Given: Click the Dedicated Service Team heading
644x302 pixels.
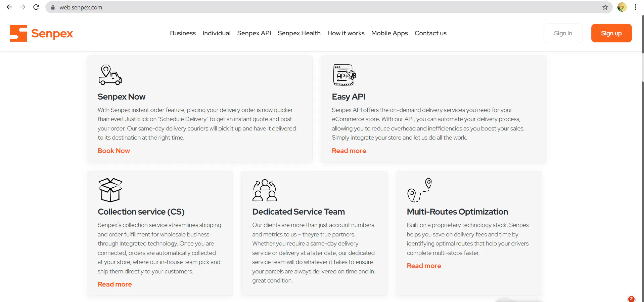Looking at the screenshot, I should pyautogui.click(x=298, y=212).
